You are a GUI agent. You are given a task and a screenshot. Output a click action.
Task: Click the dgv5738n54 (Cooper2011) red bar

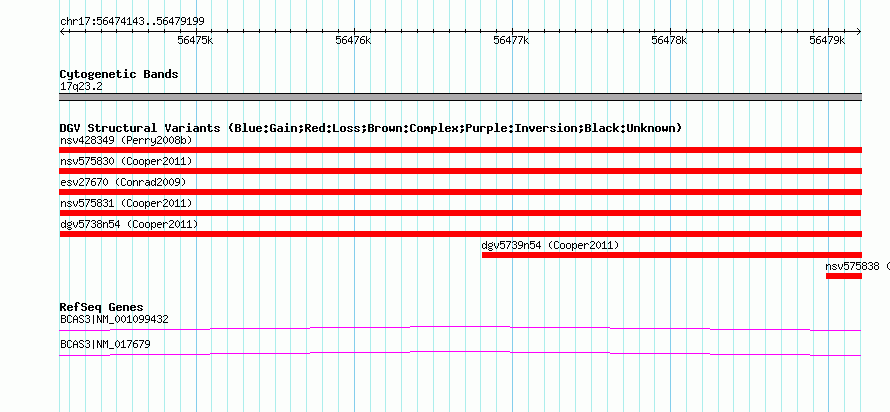point(460,234)
